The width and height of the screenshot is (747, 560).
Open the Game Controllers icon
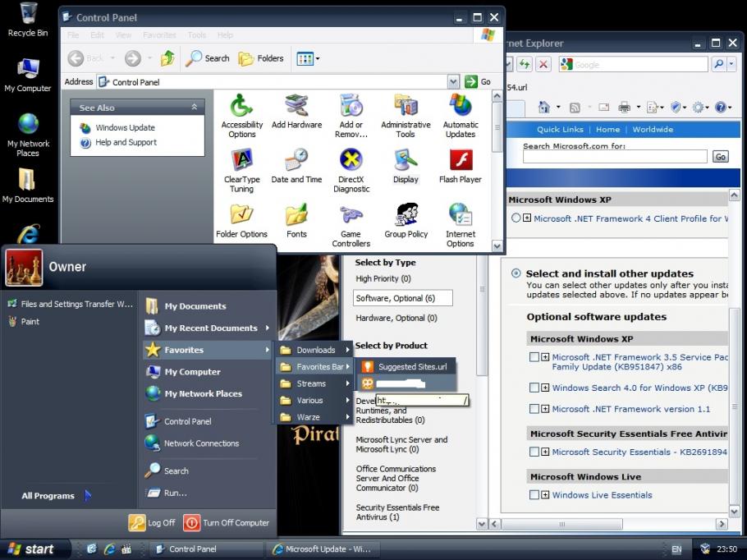[351, 218]
